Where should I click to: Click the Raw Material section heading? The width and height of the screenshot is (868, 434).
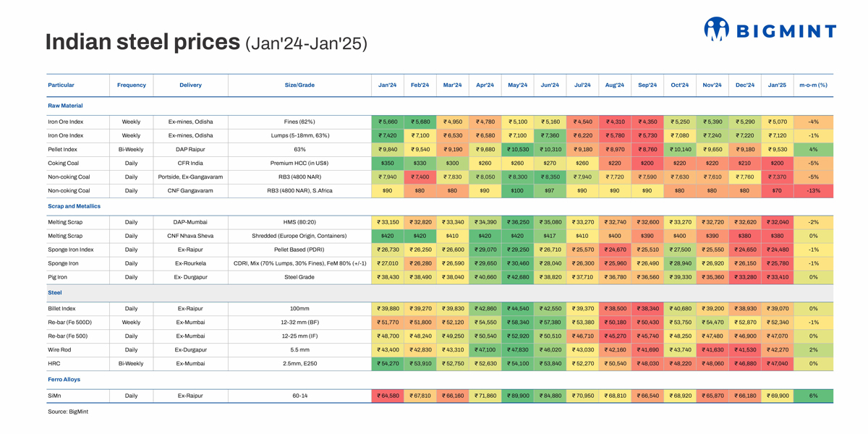pyautogui.click(x=65, y=106)
